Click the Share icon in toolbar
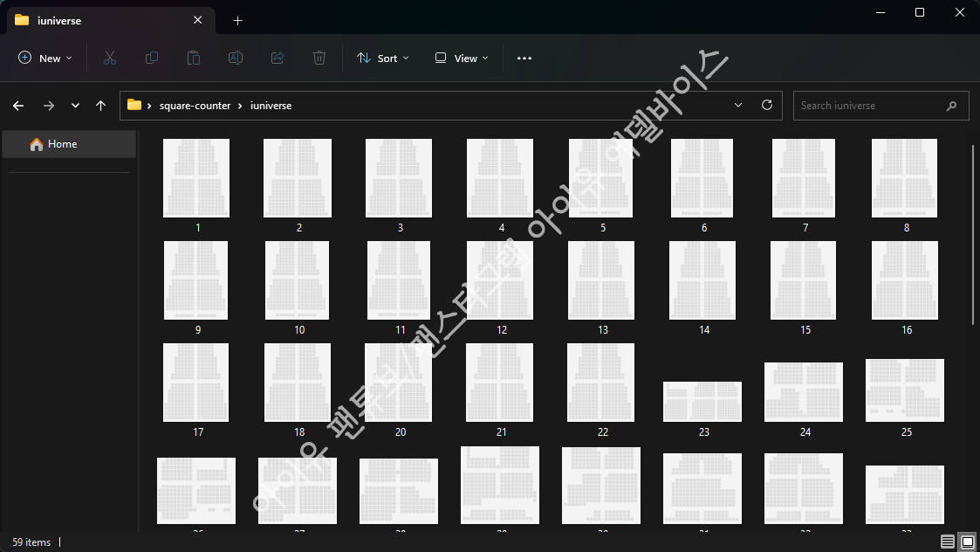Image resolution: width=980 pixels, height=552 pixels. pos(278,59)
